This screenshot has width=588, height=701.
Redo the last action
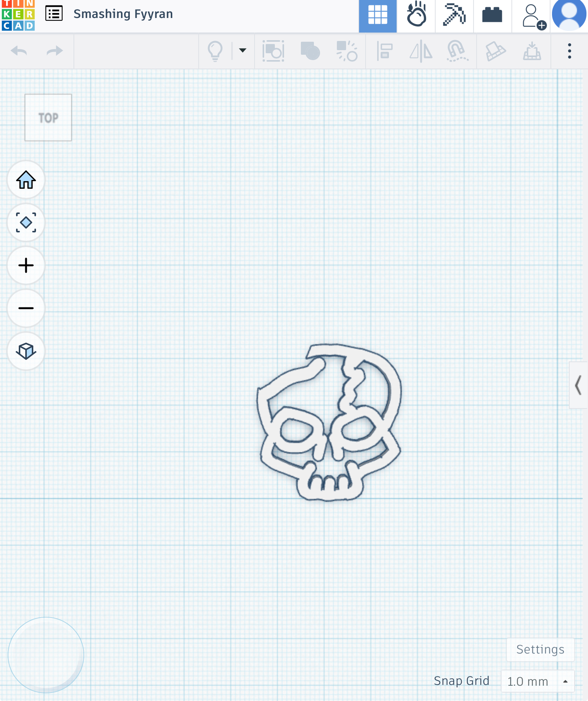[54, 51]
